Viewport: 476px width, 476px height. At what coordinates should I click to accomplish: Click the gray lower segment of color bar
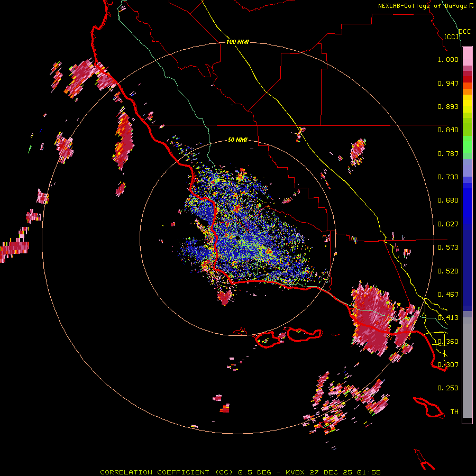click(467, 368)
